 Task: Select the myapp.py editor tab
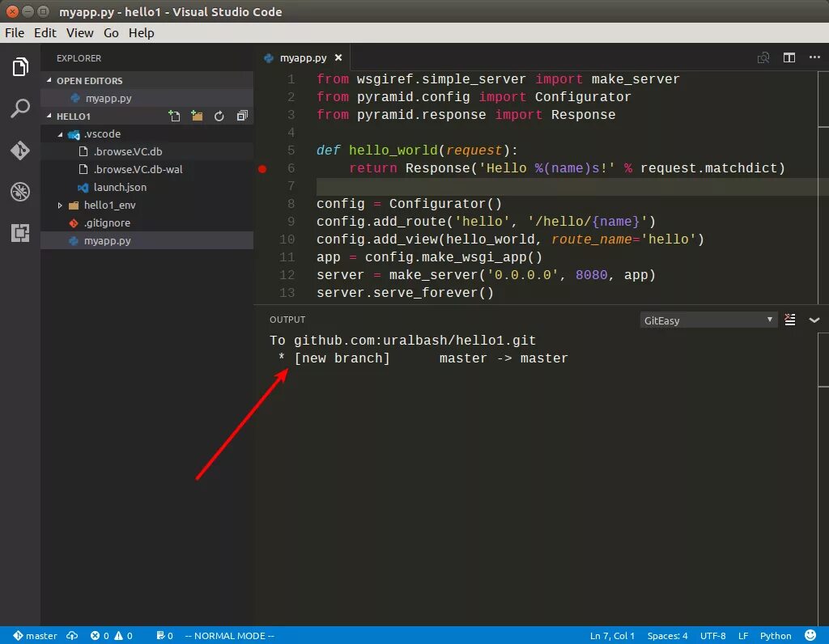tap(303, 57)
